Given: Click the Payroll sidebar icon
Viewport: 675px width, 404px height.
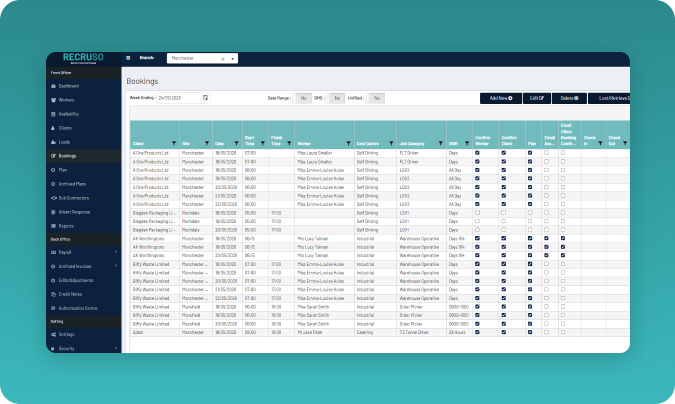Looking at the screenshot, I should [x=53, y=252].
